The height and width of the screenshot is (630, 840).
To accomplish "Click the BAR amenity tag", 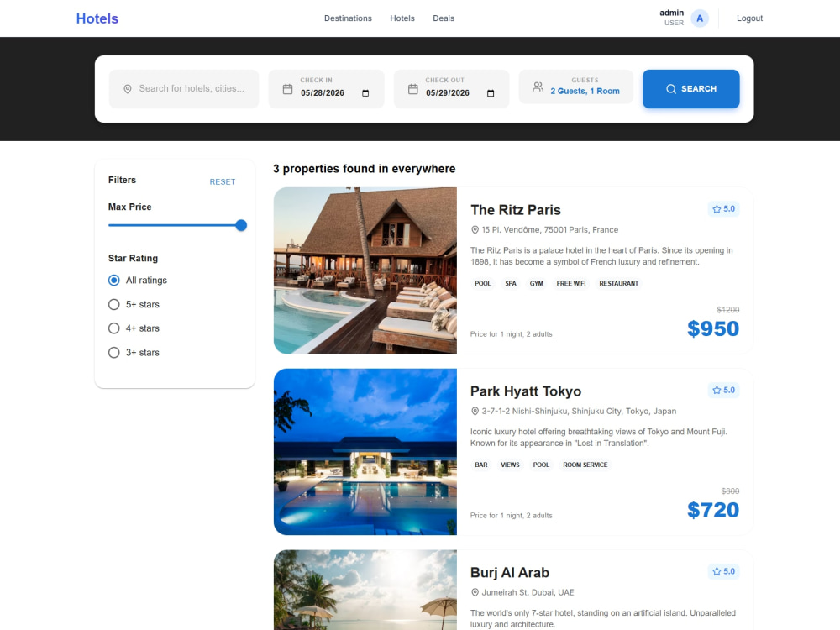I will (x=481, y=465).
